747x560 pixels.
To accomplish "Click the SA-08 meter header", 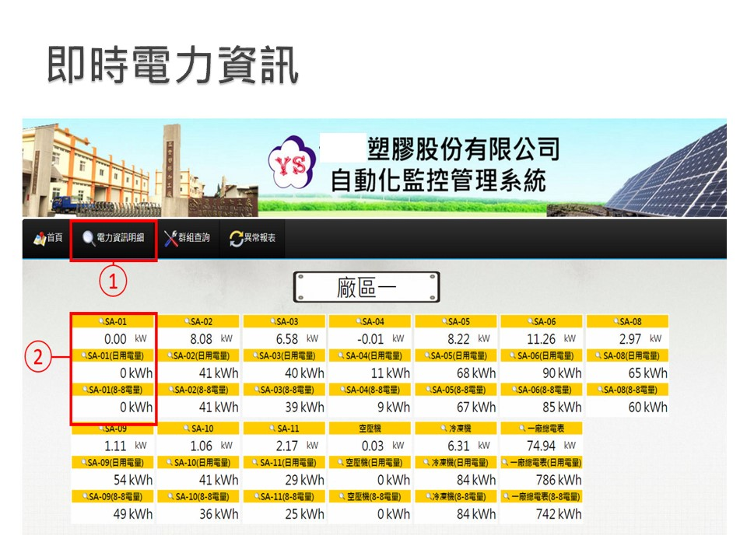I will pyautogui.click(x=627, y=321).
